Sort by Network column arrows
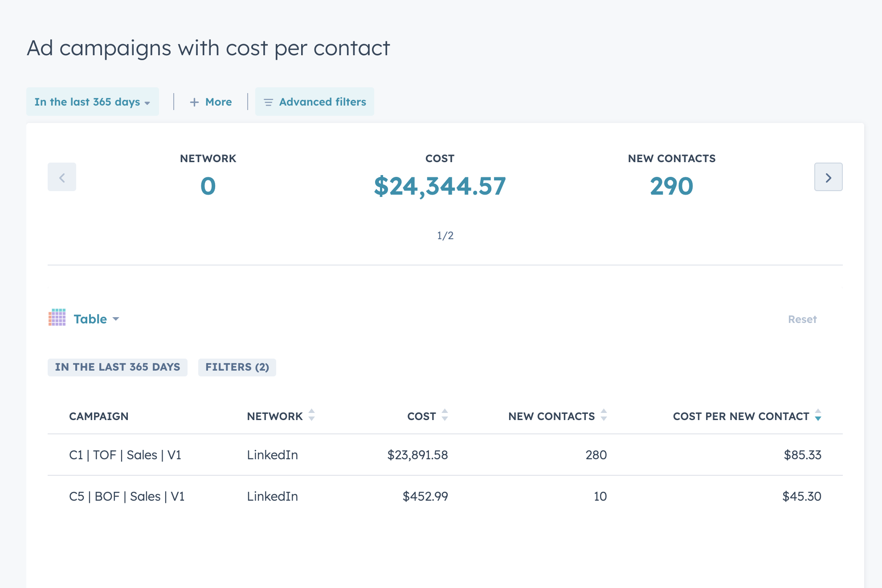The image size is (882, 588). coord(311,415)
